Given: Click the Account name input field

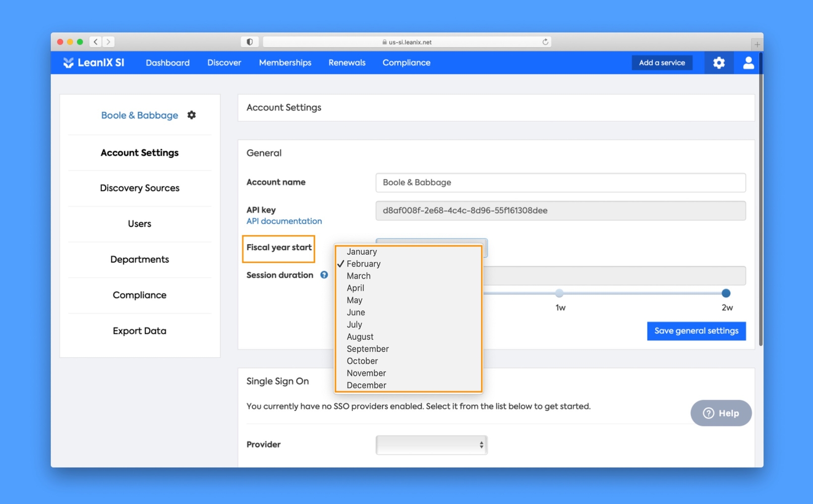Looking at the screenshot, I should click(561, 182).
